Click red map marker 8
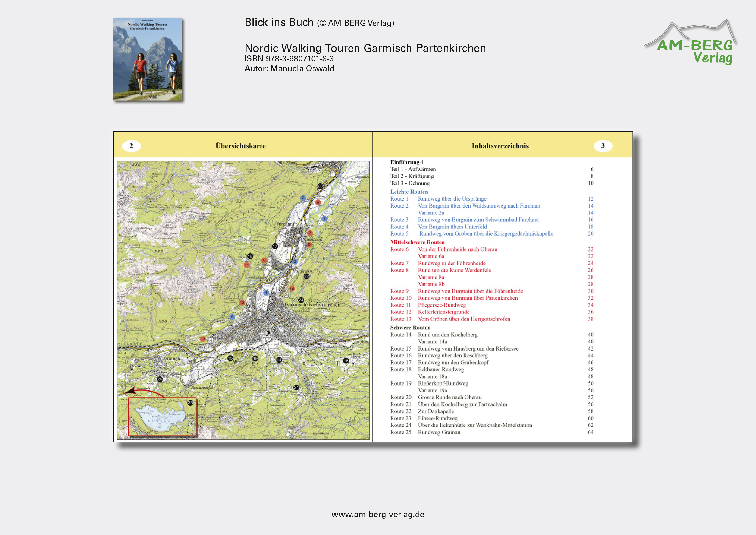 pyautogui.click(x=264, y=260)
